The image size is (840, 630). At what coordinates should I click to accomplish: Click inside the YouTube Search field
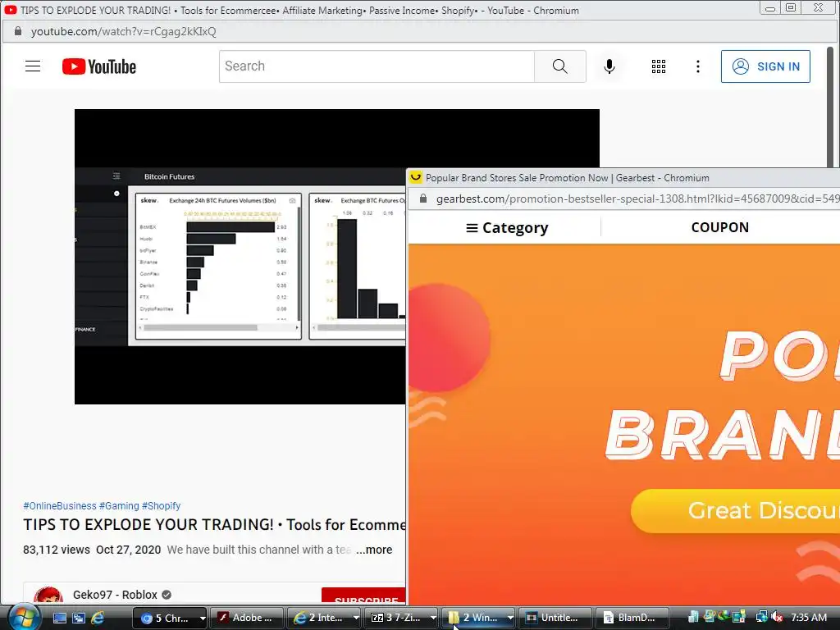click(x=377, y=66)
